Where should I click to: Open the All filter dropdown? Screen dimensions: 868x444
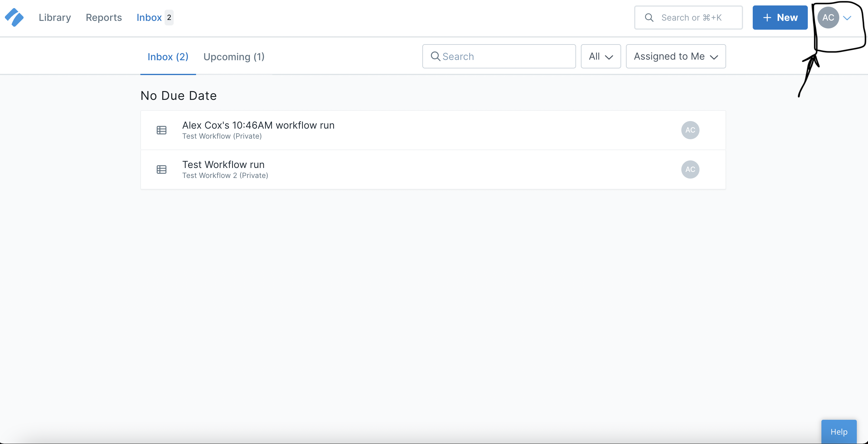click(x=601, y=56)
